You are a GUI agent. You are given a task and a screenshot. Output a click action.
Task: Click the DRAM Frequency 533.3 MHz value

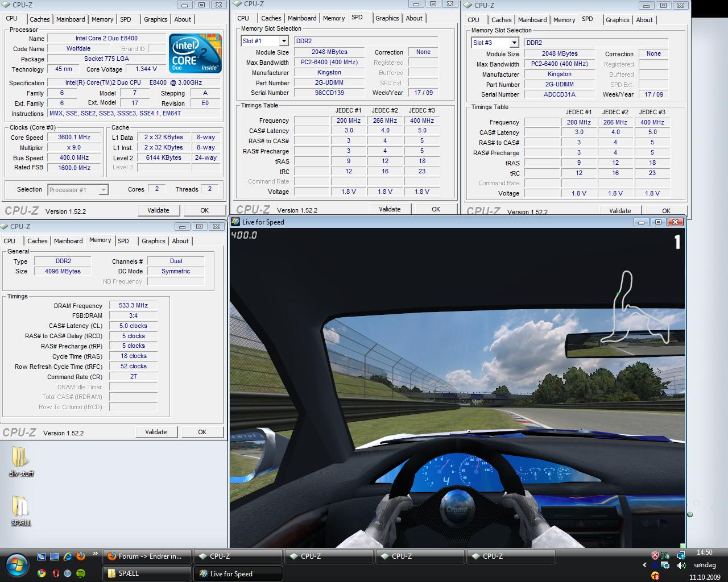point(133,305)
